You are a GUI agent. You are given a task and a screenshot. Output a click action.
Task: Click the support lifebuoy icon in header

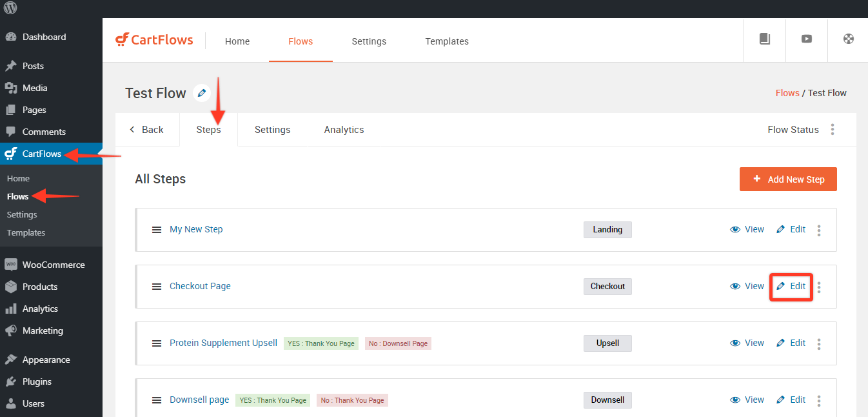tap(849, 39)
